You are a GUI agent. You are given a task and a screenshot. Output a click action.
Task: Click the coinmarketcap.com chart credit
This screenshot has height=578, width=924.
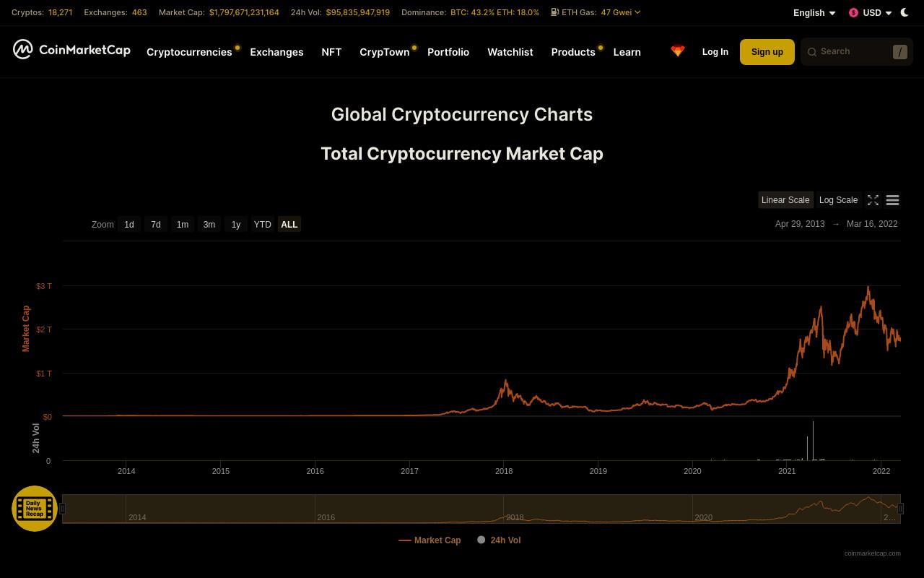872,553
